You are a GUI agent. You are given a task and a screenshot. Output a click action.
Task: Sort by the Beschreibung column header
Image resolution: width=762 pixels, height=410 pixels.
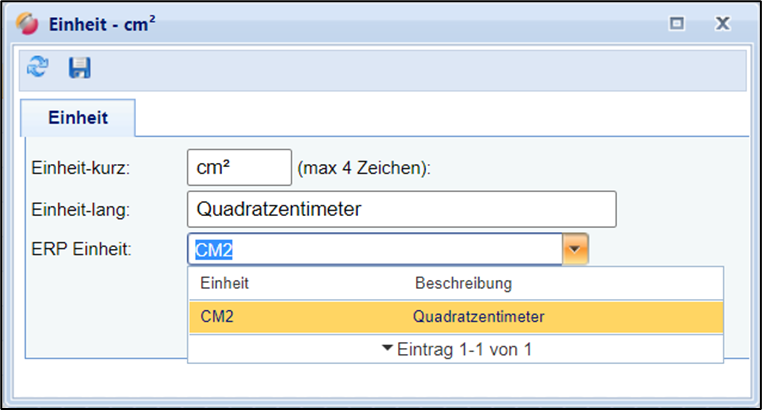pos(463,284)
